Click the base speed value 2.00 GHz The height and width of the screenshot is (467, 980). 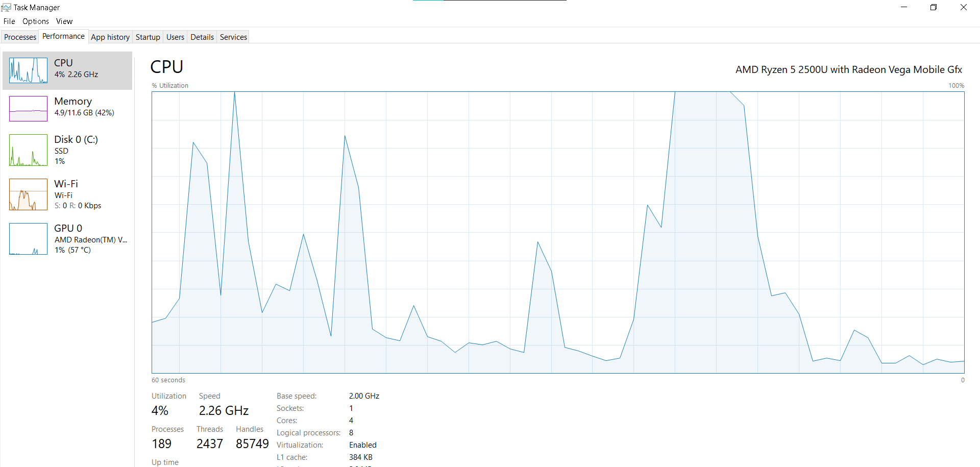pos(364,396)
